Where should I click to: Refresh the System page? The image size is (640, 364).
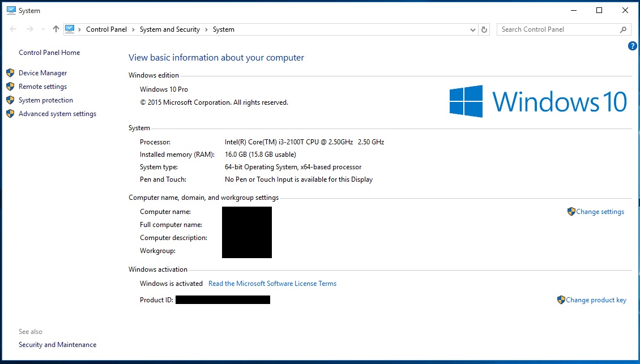point(484,29)
